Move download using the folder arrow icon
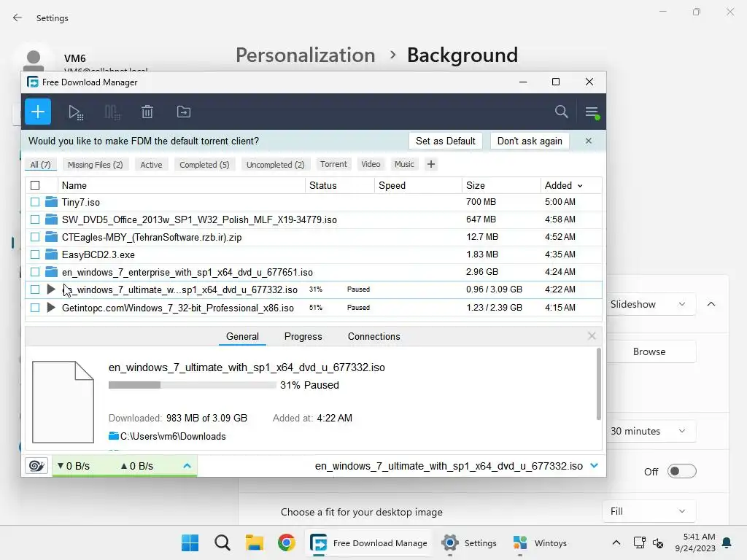747x560 pixels. (183, 112)
